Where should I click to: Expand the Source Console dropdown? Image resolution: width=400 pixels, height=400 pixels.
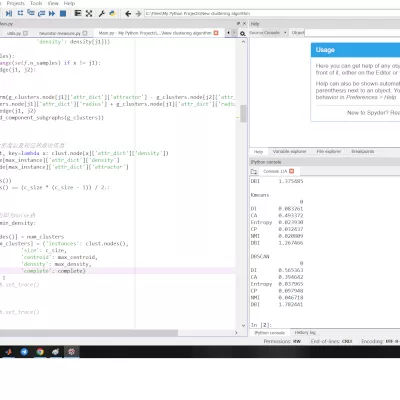[x=285, y=33]
